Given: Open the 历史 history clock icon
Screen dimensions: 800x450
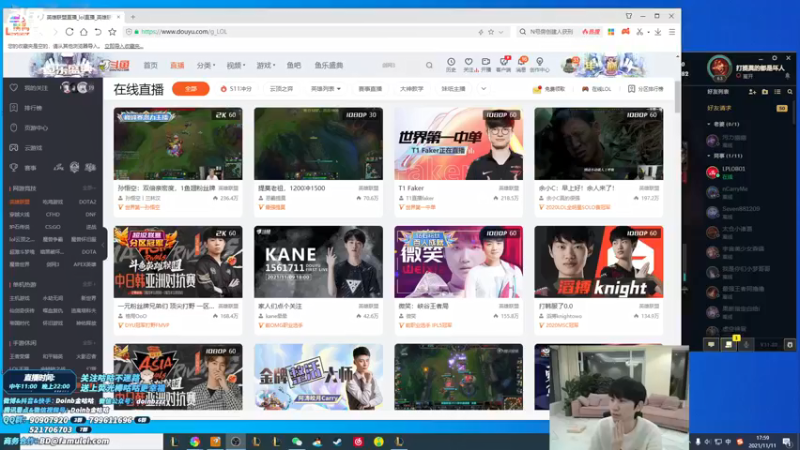Looking at the screenshot, I should (x=451, y=64).
